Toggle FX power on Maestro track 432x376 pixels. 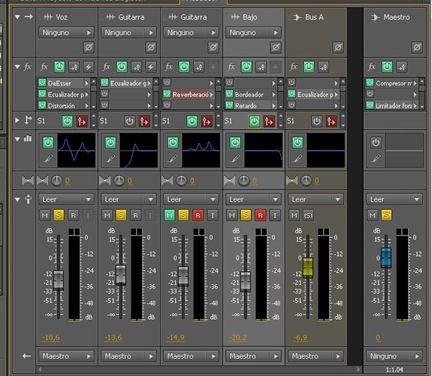click(387, 67)
